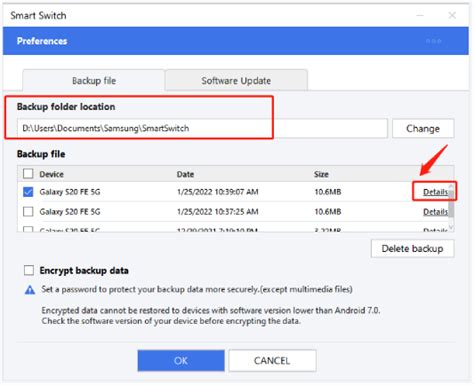Image resolution: width=474 pixels, height=385 pixels.
Task: Click the backup list scrollbar thumb
Action: [451, 203]
